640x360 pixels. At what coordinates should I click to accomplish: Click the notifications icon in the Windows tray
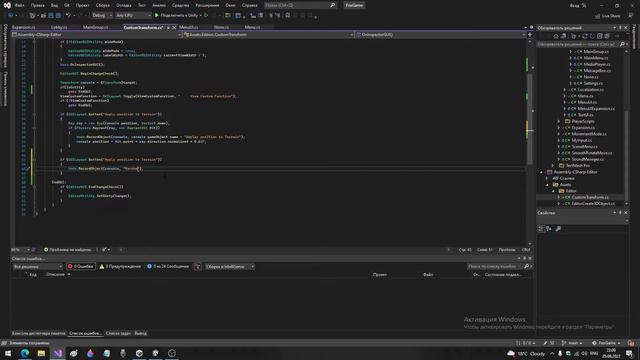(629, 353)
